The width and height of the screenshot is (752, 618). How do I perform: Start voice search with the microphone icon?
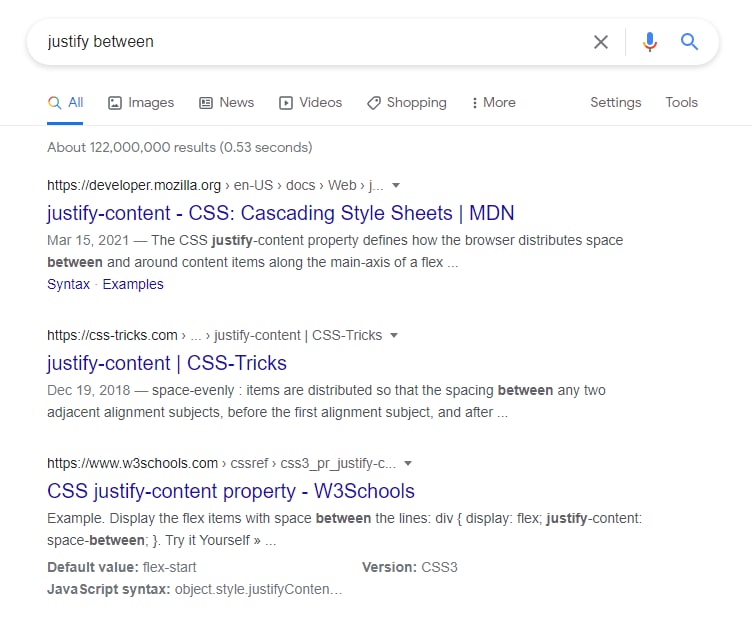point(650,42)
